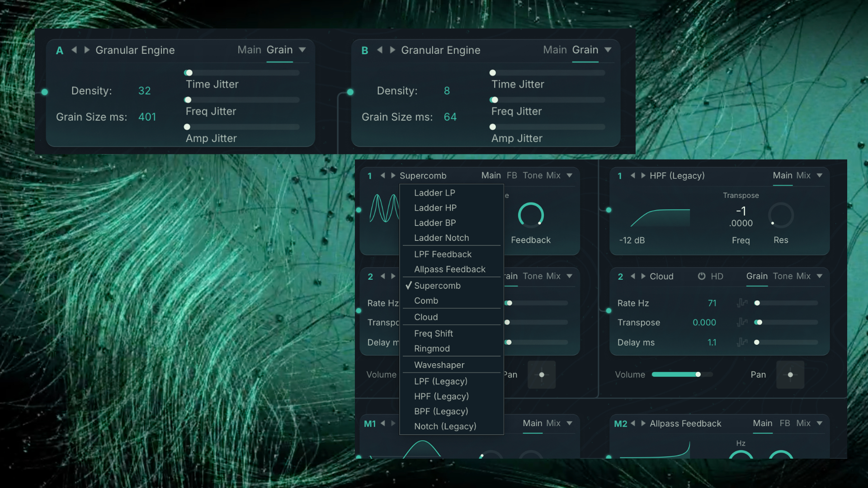Click the next arrow on Granular Engine B
This screenshot has width=868, height=488.
tap(393, 50)
